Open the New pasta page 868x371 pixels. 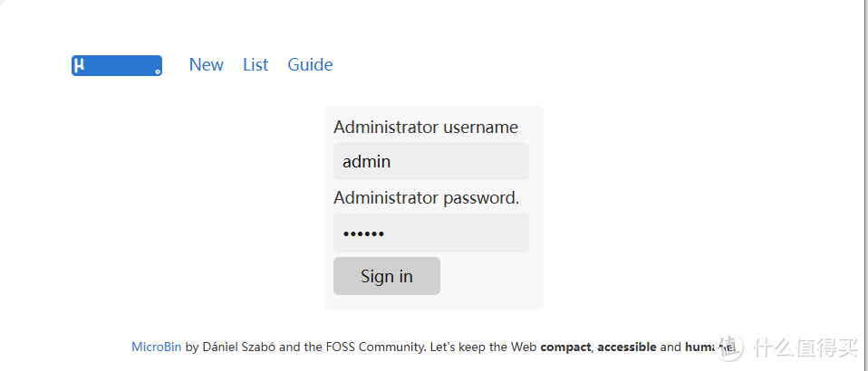click(206, 65)
